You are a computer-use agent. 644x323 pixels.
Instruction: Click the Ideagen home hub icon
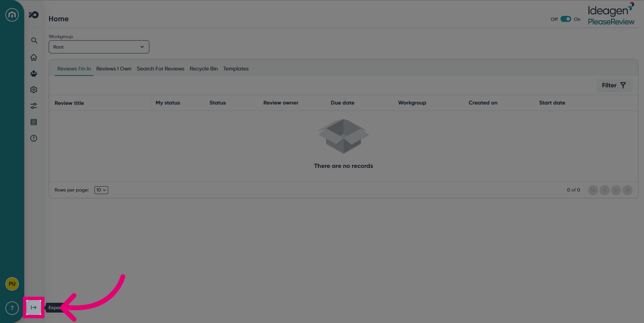tap(12, 15)
